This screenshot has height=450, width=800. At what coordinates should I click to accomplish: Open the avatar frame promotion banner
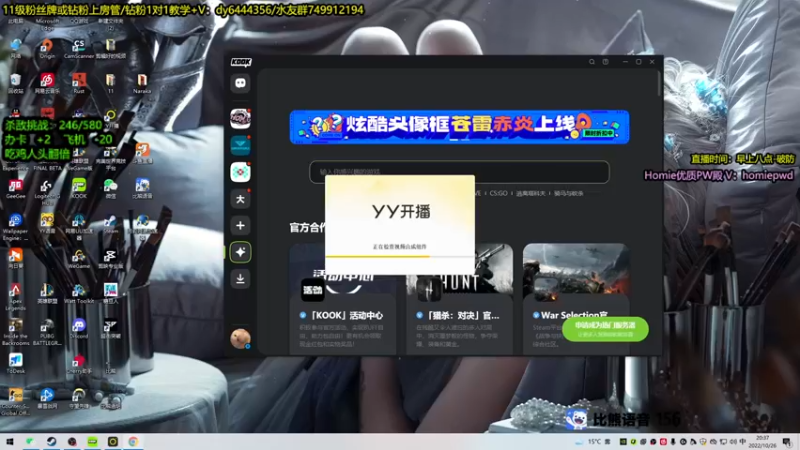click(x=459, y=127)
